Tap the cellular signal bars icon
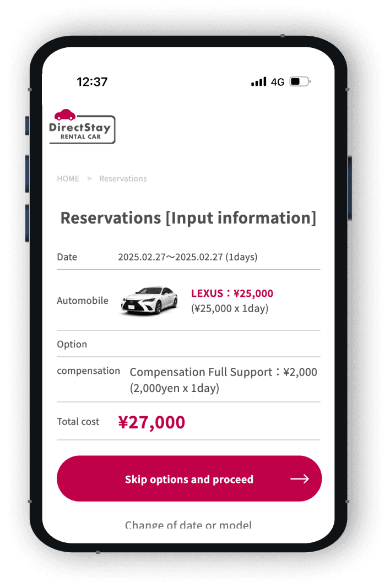The image size is (390, 588). tap(258, 81)
